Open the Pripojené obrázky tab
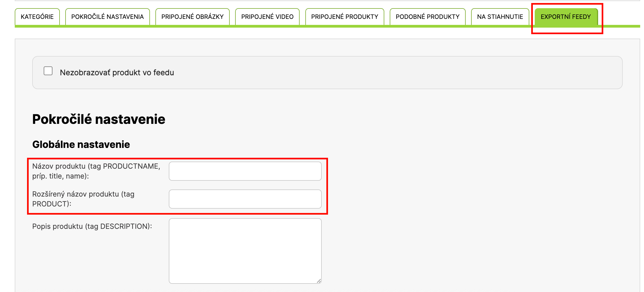Screen dimensions: 644x292 [x=192, y=17]
